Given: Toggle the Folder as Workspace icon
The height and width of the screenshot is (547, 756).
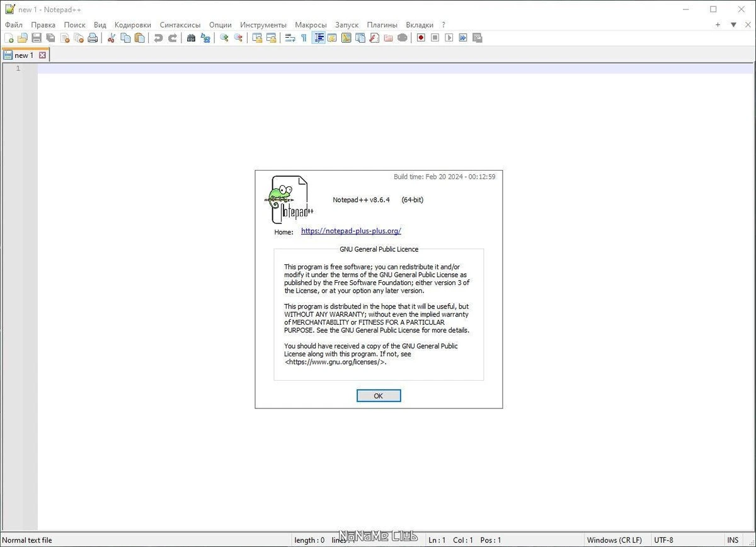Looking at the screenshot, I should point(388,38).
